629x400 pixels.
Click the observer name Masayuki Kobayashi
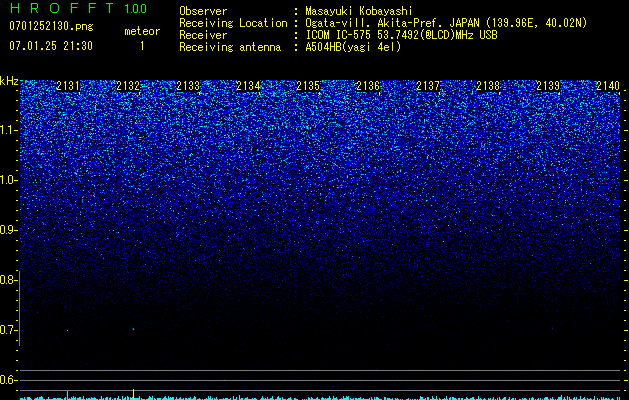pyautogui.click(x=359, y=12)
